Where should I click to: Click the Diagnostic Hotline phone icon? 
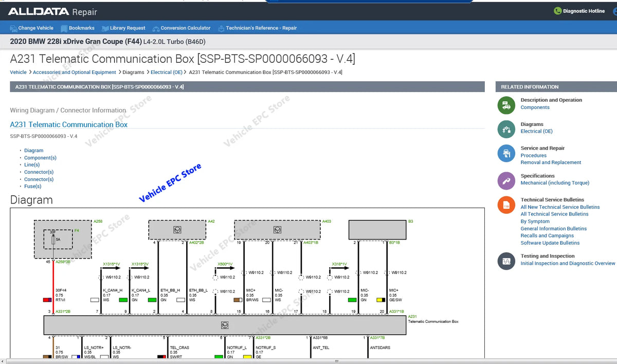(x=557, y=11)
